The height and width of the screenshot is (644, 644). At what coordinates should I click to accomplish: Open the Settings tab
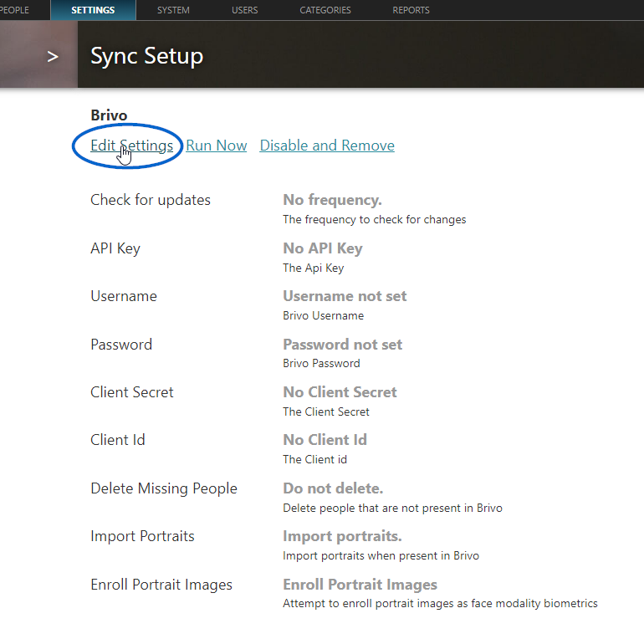click(x=93, y=10)
